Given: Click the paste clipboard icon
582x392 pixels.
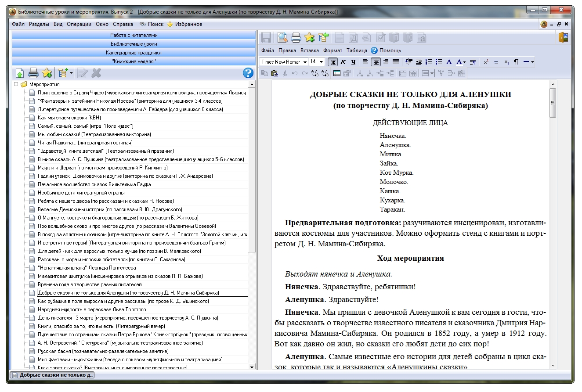Looking at the screenshot, I should (x=275, y=73).
